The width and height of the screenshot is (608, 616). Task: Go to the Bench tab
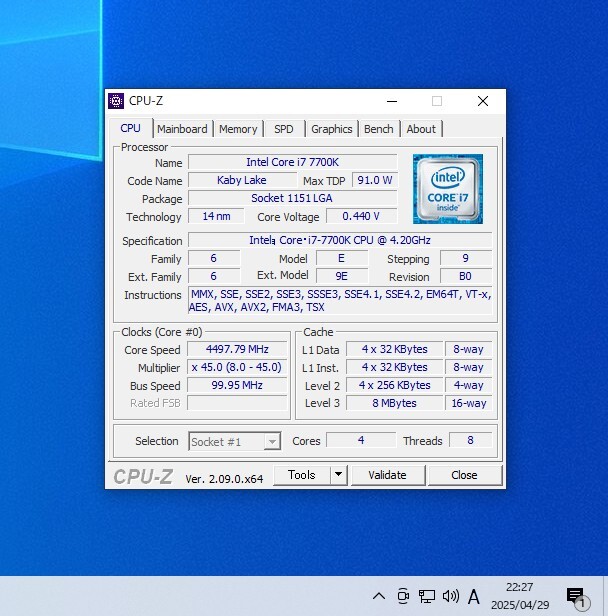coord(379,129)
